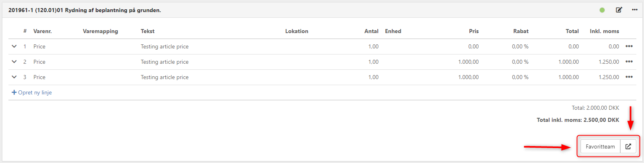
Task: Open more options for line 1
Action: (x=629, y=46)
